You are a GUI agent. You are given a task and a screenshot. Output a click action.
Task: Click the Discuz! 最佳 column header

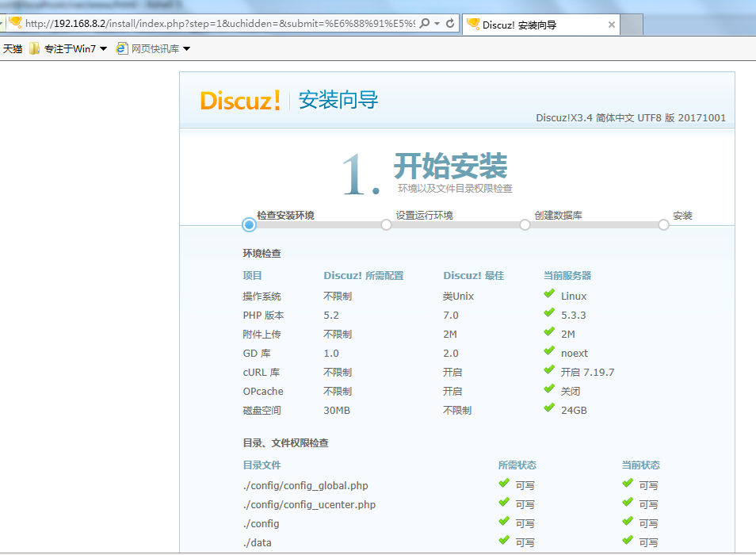[x=473, y=275]
